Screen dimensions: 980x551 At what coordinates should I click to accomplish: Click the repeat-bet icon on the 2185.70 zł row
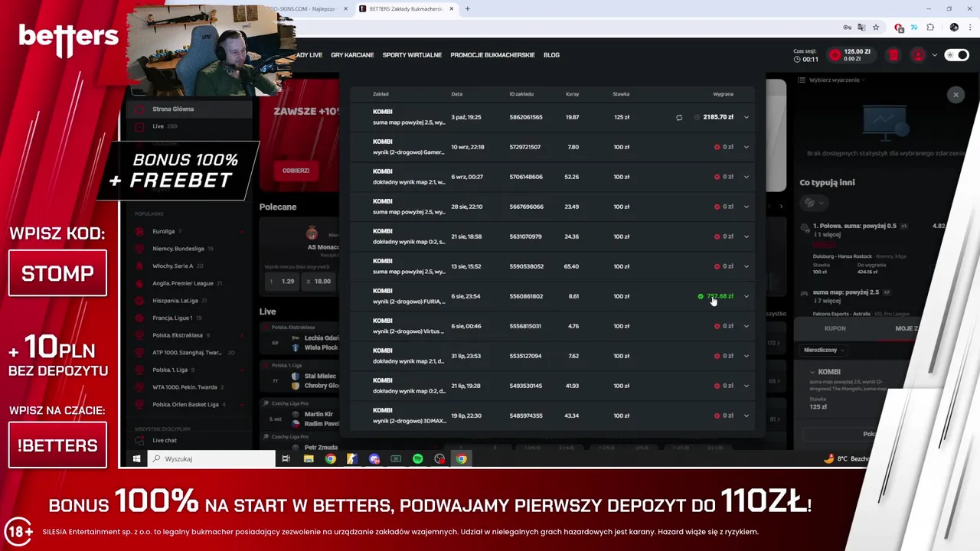679,117
